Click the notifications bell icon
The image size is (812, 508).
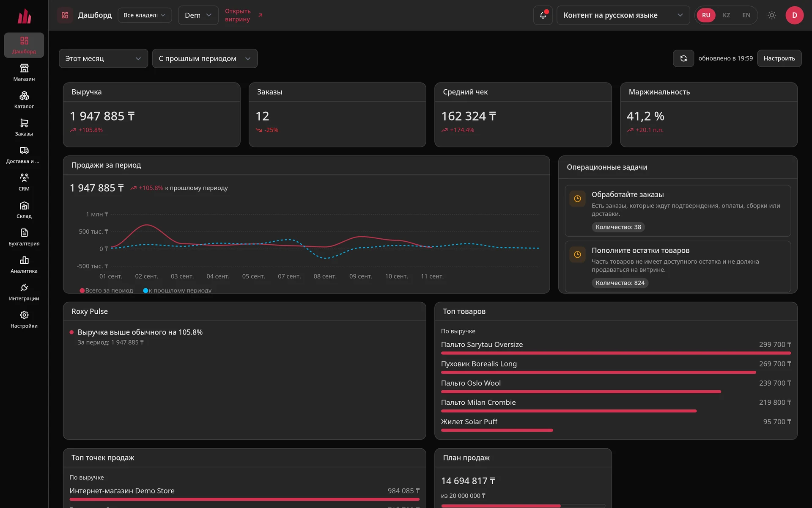click(543, 15)
